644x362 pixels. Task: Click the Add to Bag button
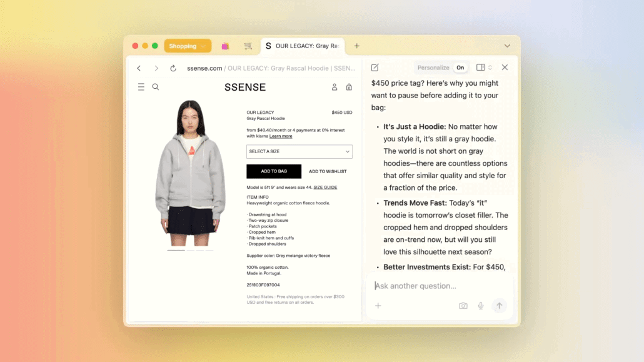point(274,171)
